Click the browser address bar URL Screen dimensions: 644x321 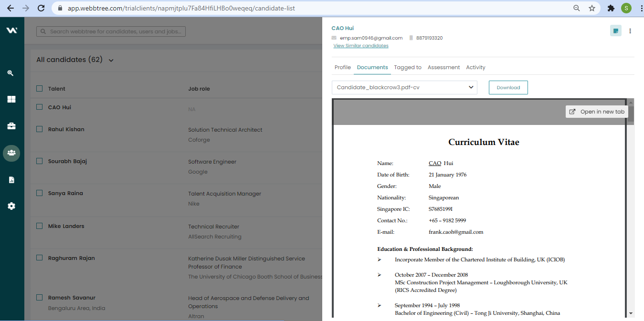[182, 8]
